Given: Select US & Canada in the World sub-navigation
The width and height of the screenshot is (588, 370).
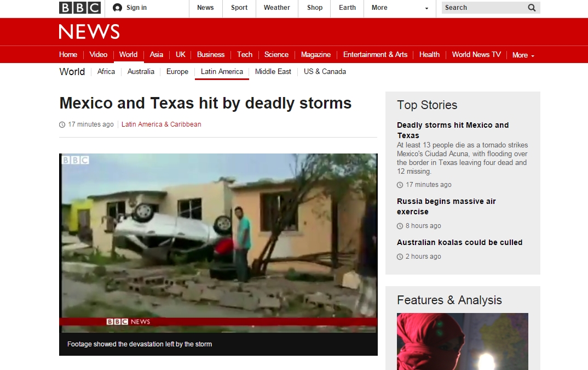Looking at the screenshot, I should [x=325, y=71].
